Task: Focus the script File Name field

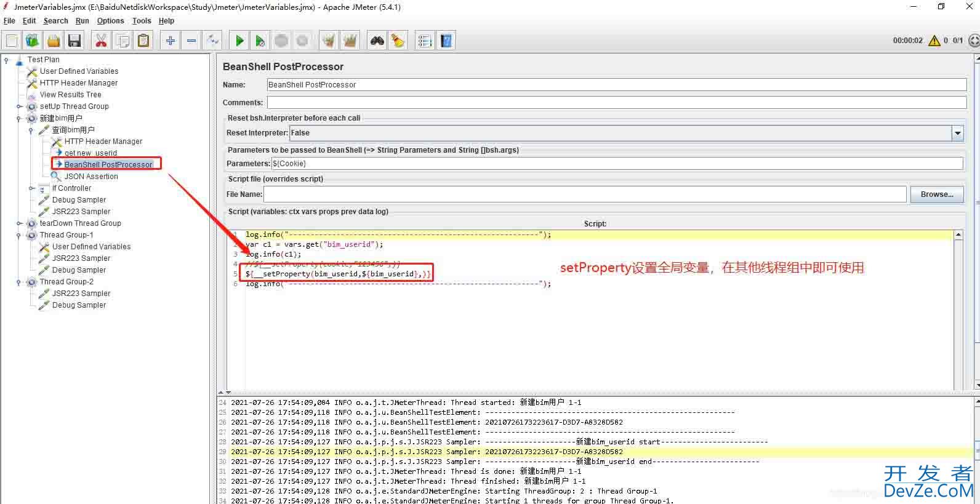Action: pyautogui.click(x=585, y=194)
